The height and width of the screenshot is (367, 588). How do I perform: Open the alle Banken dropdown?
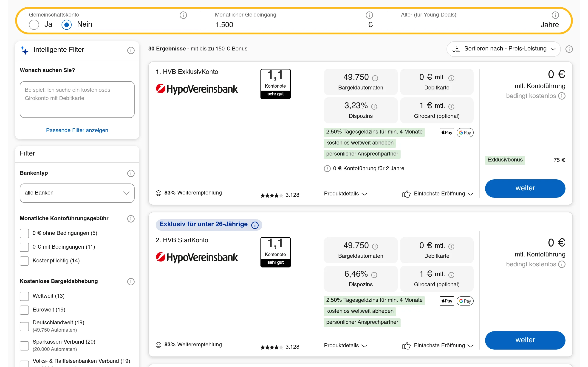pyautogui.click(x=77, y=193)
